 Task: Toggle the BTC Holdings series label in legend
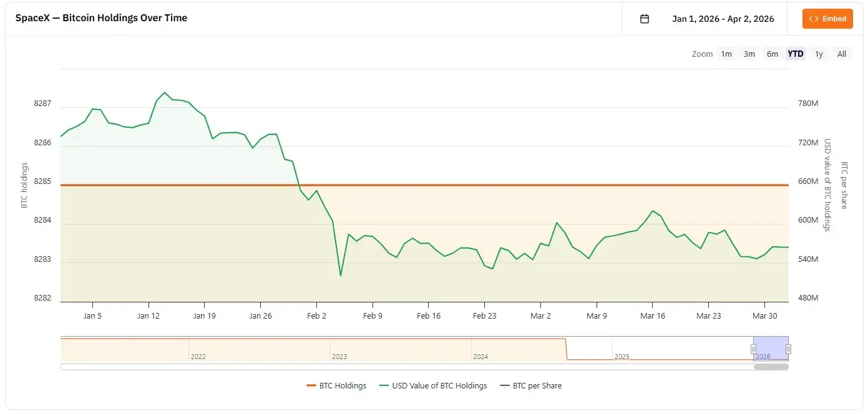[x=343, y=386]
